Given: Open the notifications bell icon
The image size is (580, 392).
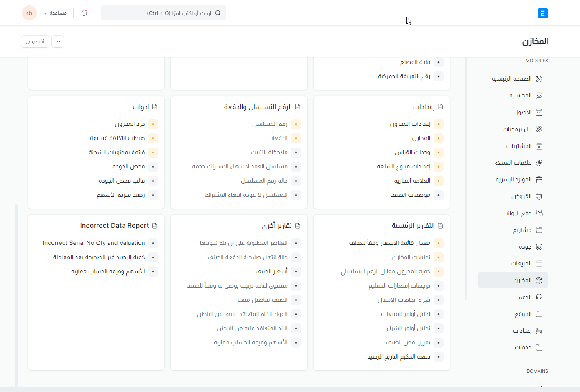Looking at the screenshot, I should [84, 13].
